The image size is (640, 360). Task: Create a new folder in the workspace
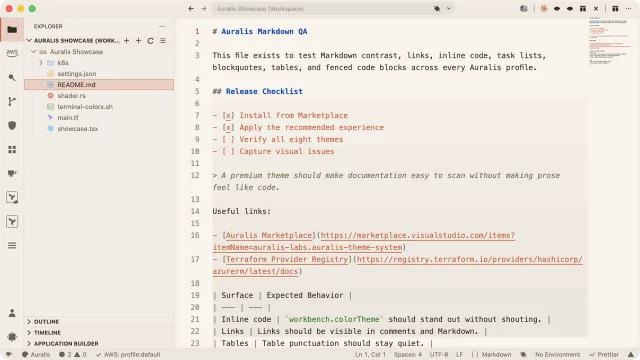(x=138, y=40)
